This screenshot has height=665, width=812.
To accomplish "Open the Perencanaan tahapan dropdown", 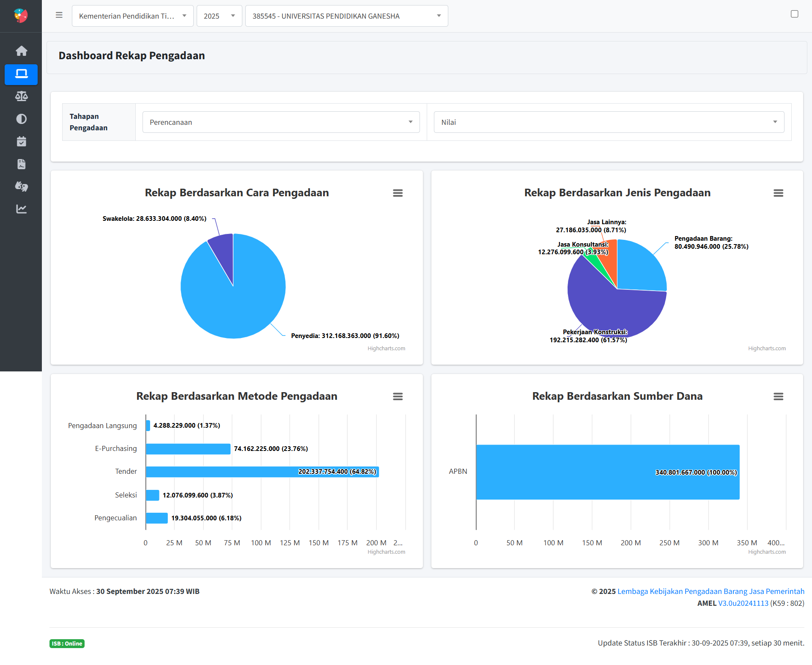I will click(x=281, y=122).
